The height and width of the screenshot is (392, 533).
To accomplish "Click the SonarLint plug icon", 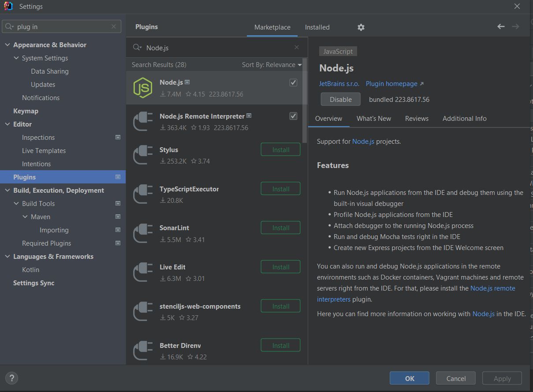I will (143, 233).
